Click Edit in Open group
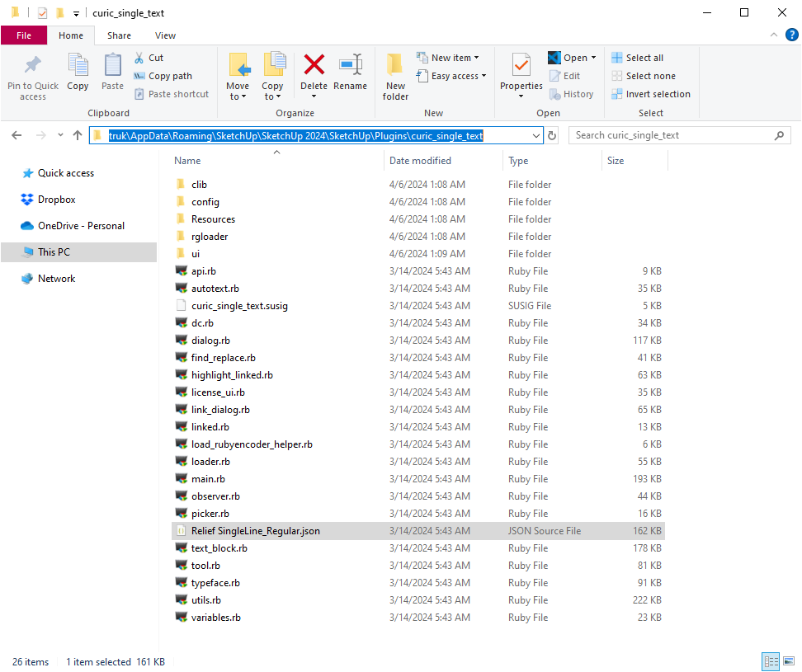Image resolution: width=802 pixels, height=672 pixels. pos(564,76)
